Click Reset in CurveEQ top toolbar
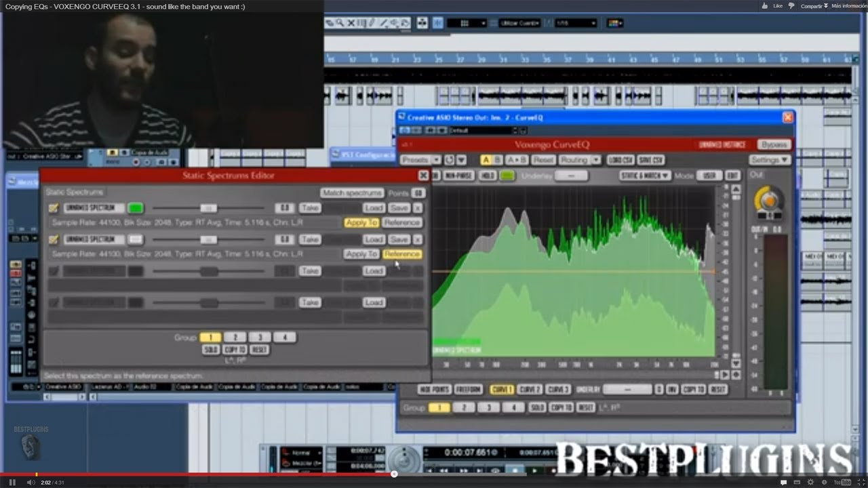Screen dimensions: 868x488 tap(542, 160)
